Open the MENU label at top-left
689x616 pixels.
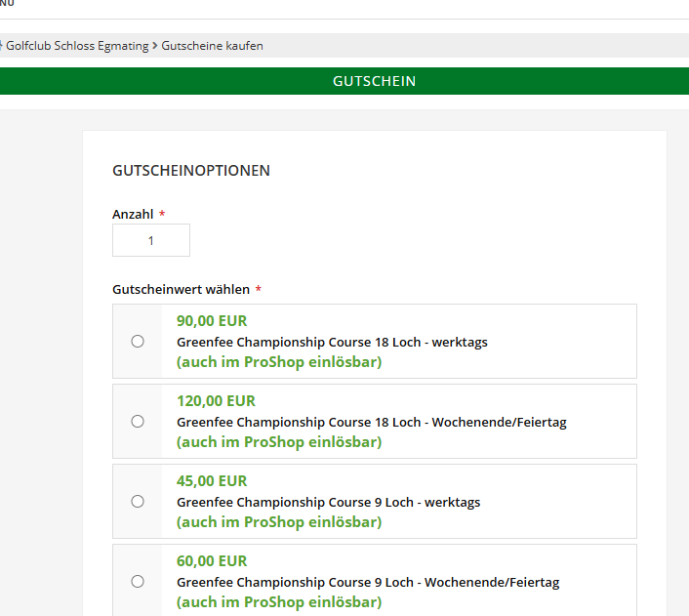coord(7,4)
